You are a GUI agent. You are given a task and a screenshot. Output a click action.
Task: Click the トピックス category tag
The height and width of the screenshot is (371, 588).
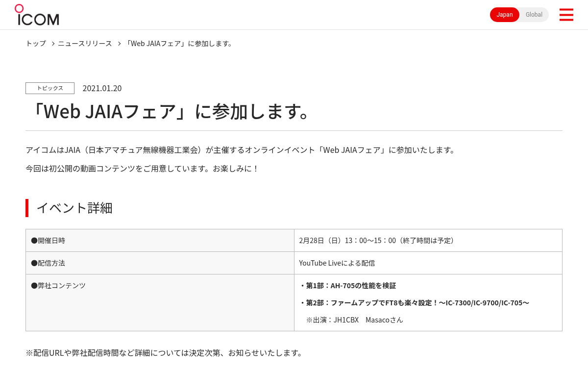point(50,88)
